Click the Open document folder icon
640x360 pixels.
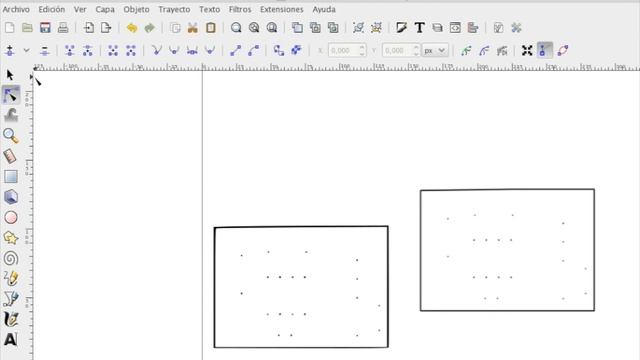tap(27, 28)
